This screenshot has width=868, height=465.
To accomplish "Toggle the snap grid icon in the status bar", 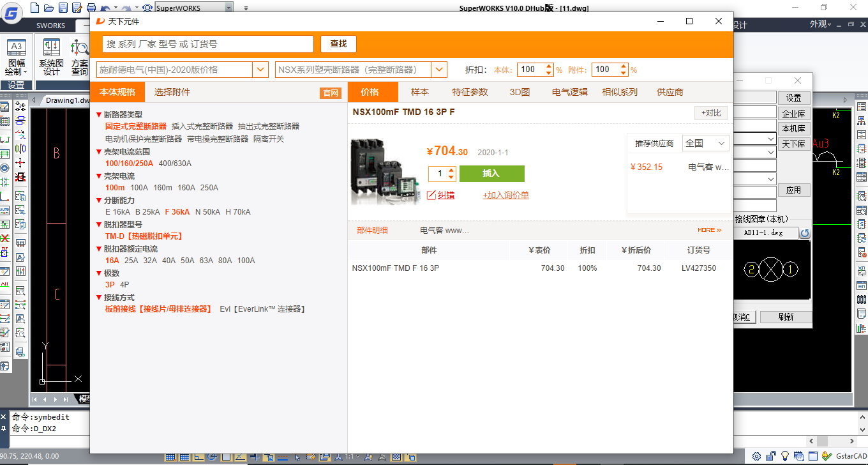I will click(170, 457).
